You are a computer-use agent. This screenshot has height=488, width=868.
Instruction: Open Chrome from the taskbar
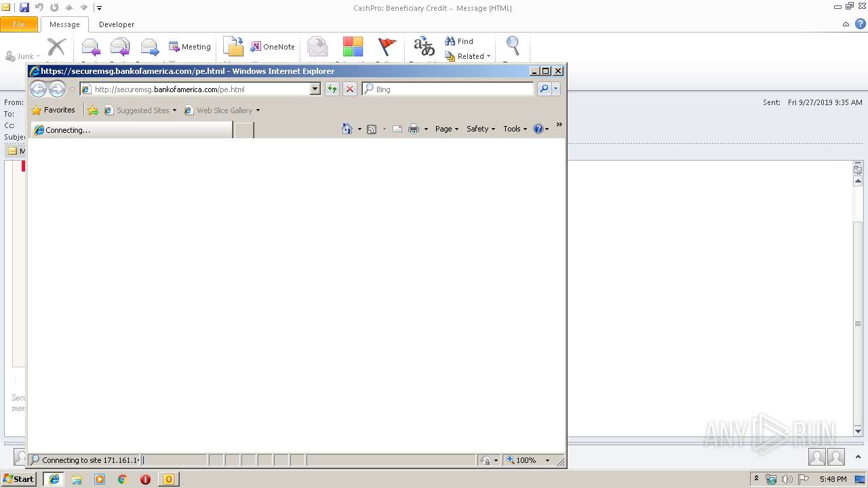tap(122, 479)
